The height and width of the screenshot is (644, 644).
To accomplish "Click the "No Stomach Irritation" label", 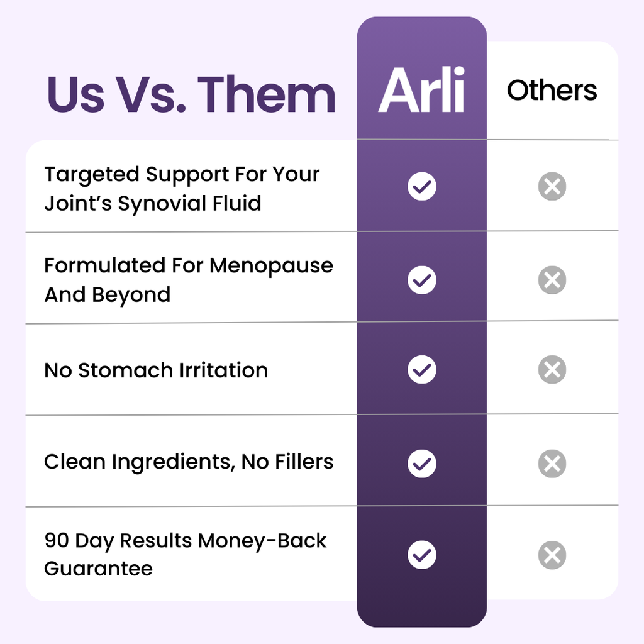I will (156, 370).
